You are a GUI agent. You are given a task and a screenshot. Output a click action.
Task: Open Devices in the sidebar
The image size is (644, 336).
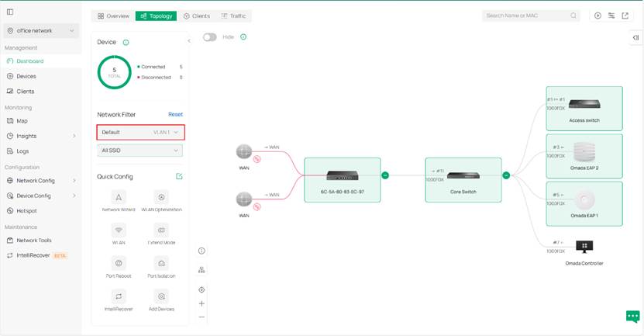pyautogui.click(x=26, y=76)
